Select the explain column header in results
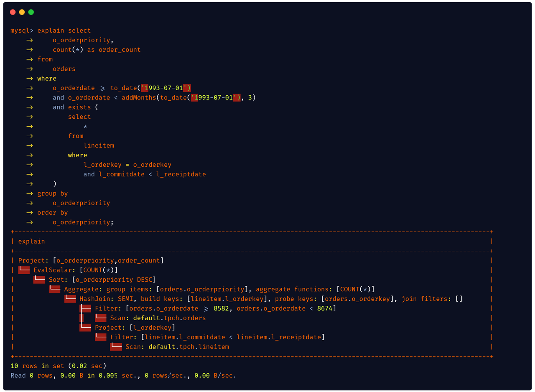This screenshot has height=392, width=535. tap(31, 241)
